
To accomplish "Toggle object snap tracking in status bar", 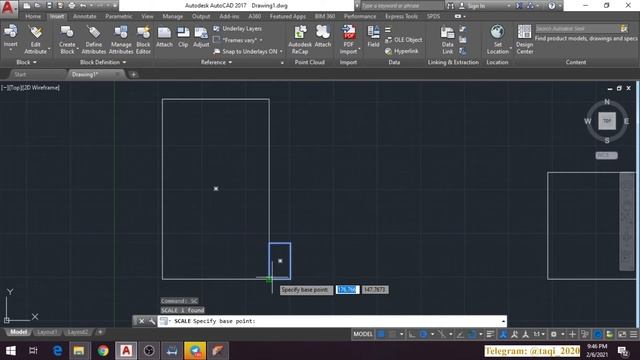I will click(460, 334).
